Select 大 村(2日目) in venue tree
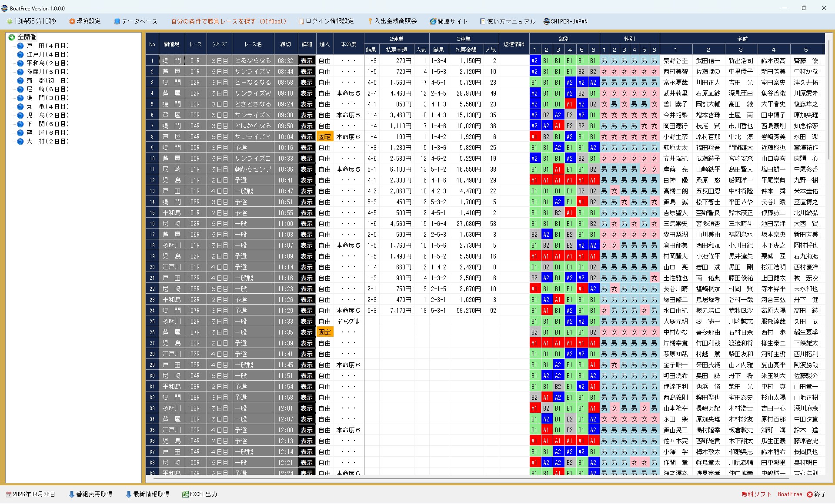 pyautogui.click(x=48, y=141)
